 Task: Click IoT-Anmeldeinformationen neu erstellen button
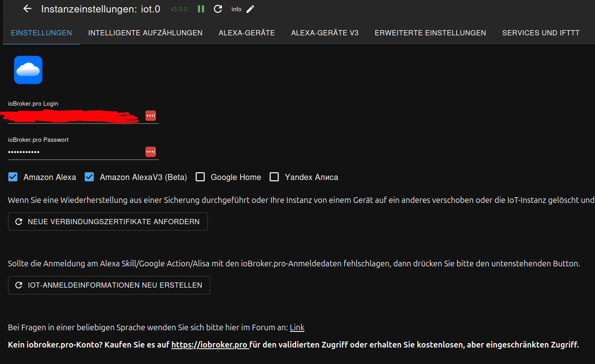109,285
